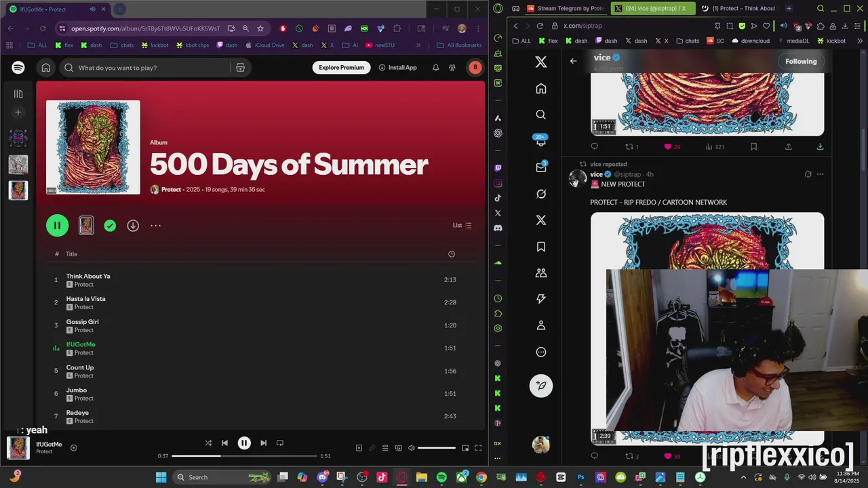868x488 pixels.
Task: Click Explore Premium button
Action: pos(341,68)
